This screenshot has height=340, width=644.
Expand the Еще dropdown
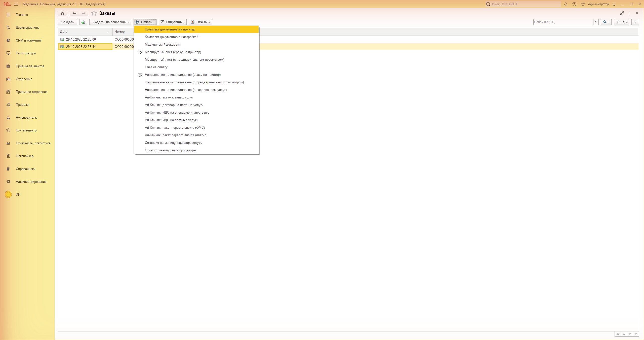(621, 22)
